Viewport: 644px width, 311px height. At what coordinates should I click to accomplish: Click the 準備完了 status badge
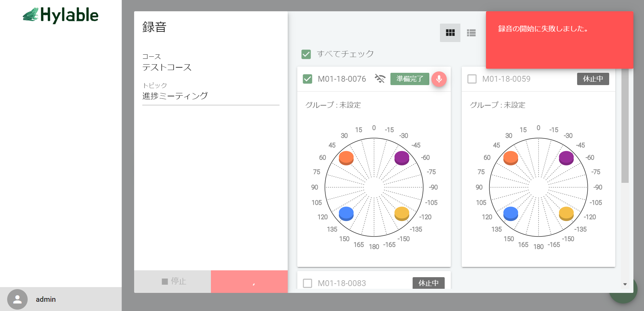pos(410,79)
